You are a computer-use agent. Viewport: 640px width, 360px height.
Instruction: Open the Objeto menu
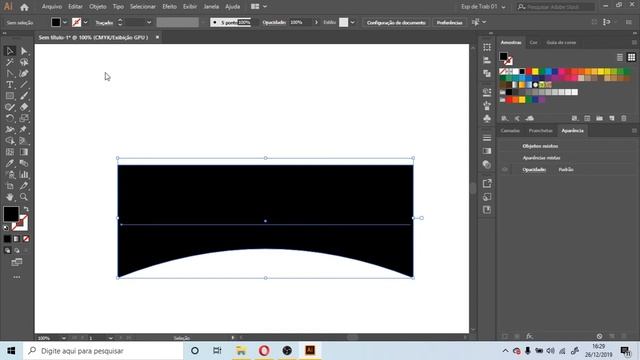pyautogui.click(x=98, y=7)
